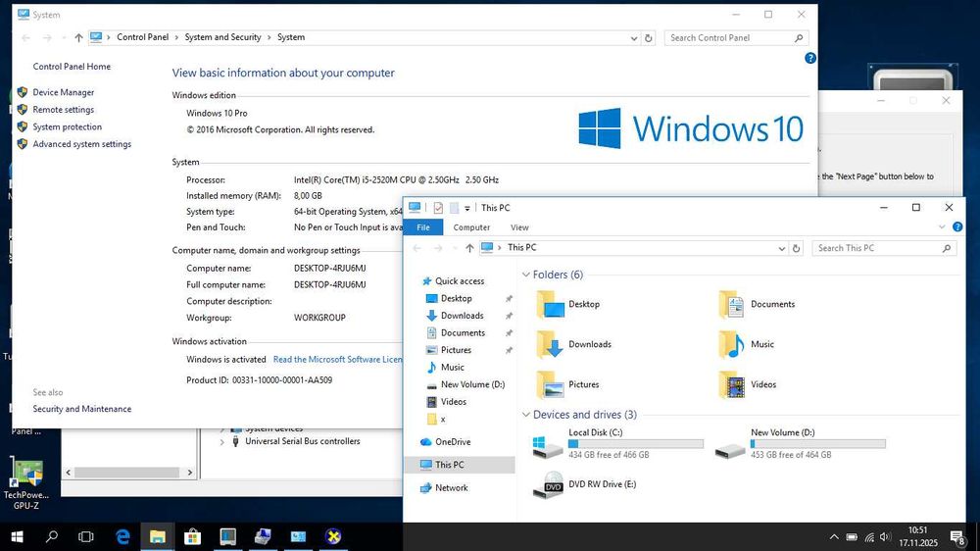This screenshot has width=980, height=551.
Task: Open Action Center notifications
Action: pos(956,537)
